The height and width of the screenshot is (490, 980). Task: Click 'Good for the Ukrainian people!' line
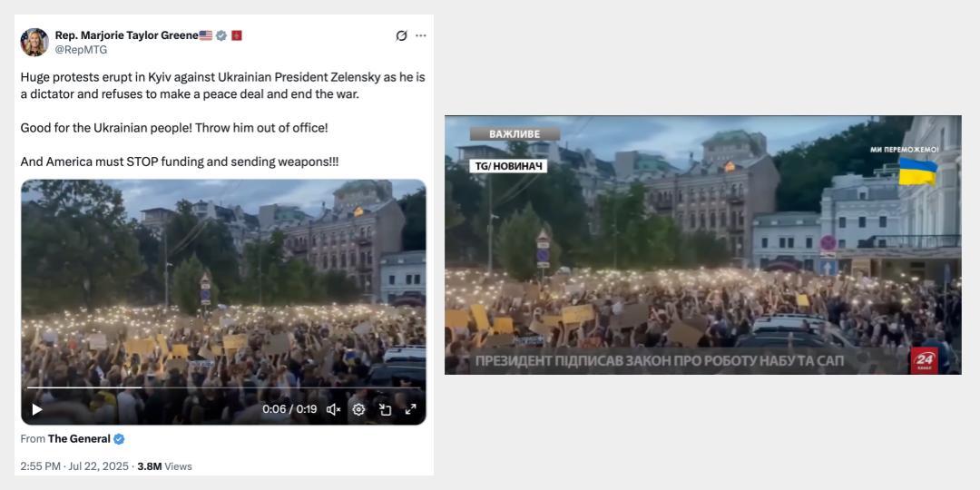tap(106, 128)
